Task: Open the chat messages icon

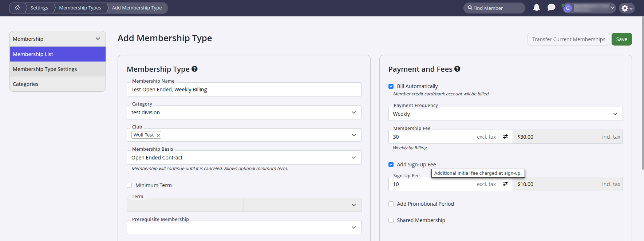Action: (x=551, y=8)
